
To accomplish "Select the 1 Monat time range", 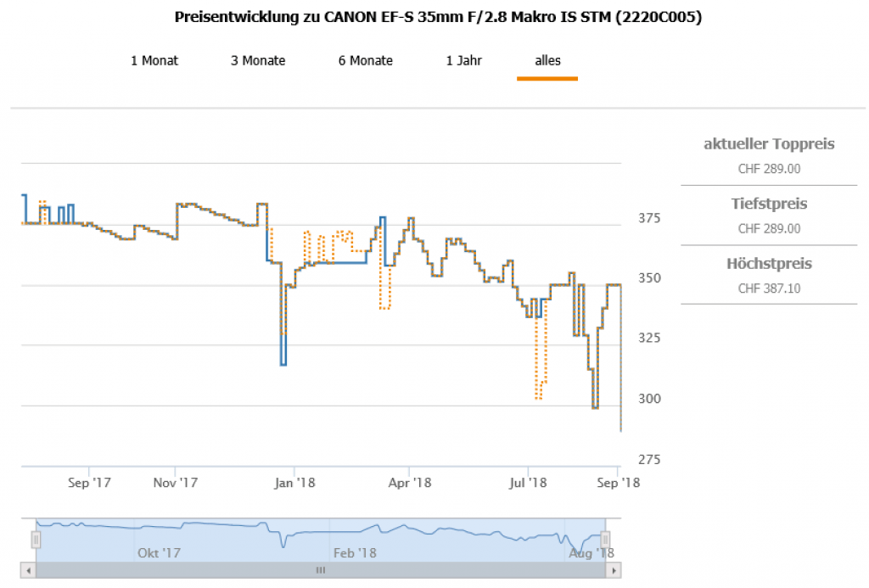I will (154, 60).
